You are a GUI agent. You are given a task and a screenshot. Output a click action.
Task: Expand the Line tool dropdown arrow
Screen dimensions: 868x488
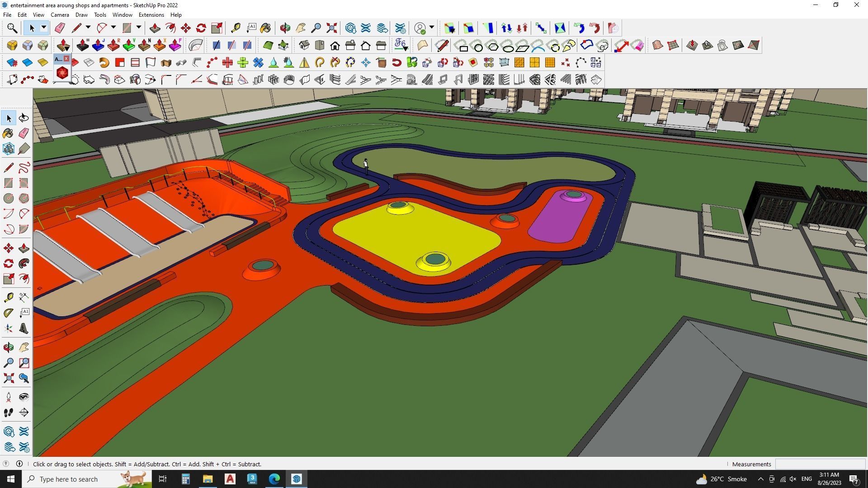pos(88,28)
